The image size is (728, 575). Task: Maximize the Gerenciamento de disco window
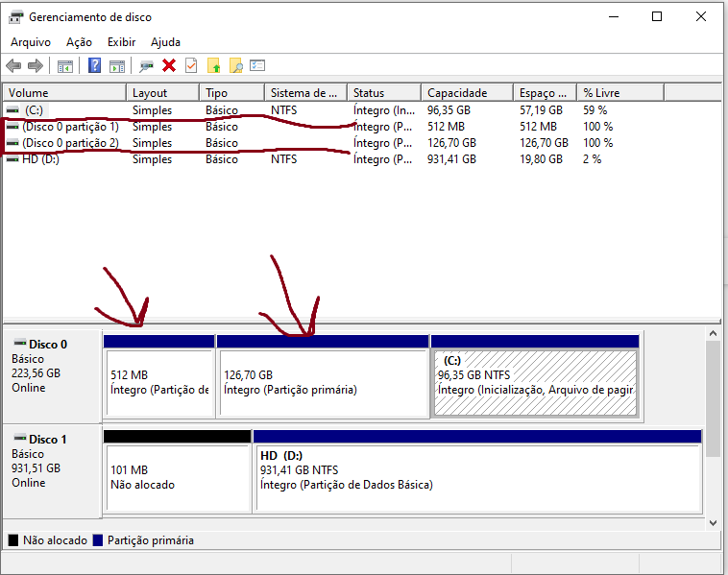[x=657, y=16]
